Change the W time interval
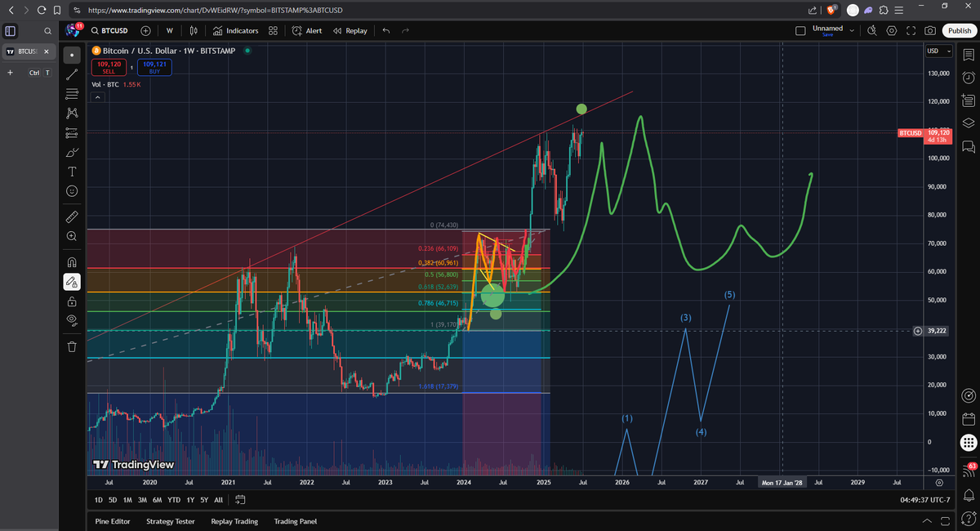The height and width of the screenshot is (531, 980). coord(170,30)
